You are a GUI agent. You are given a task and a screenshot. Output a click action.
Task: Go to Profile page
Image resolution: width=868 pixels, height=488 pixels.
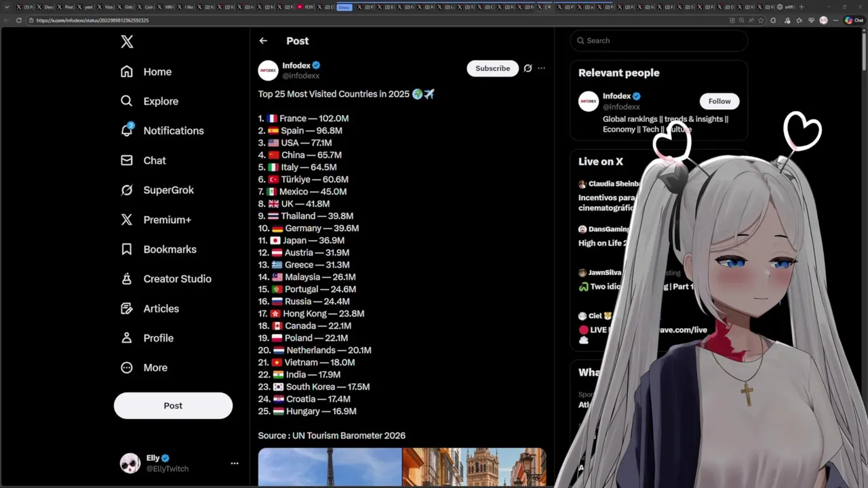click(x=146, y=338)
